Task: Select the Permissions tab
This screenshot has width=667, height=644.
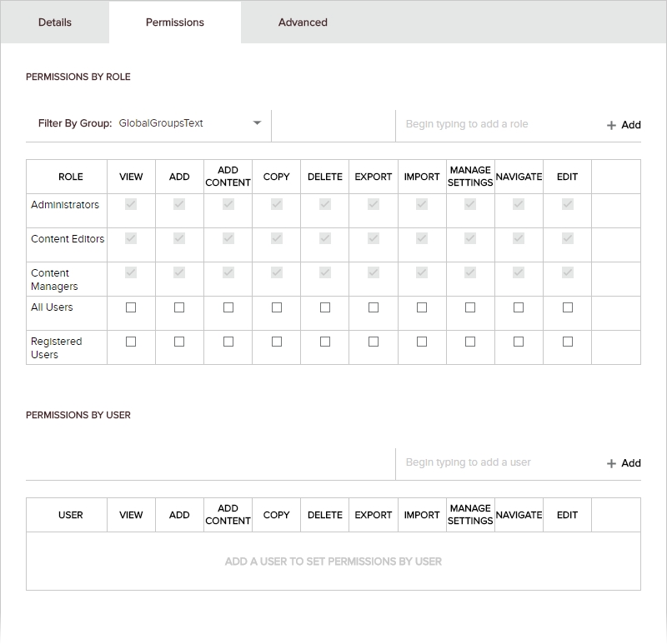Action: 175,22
